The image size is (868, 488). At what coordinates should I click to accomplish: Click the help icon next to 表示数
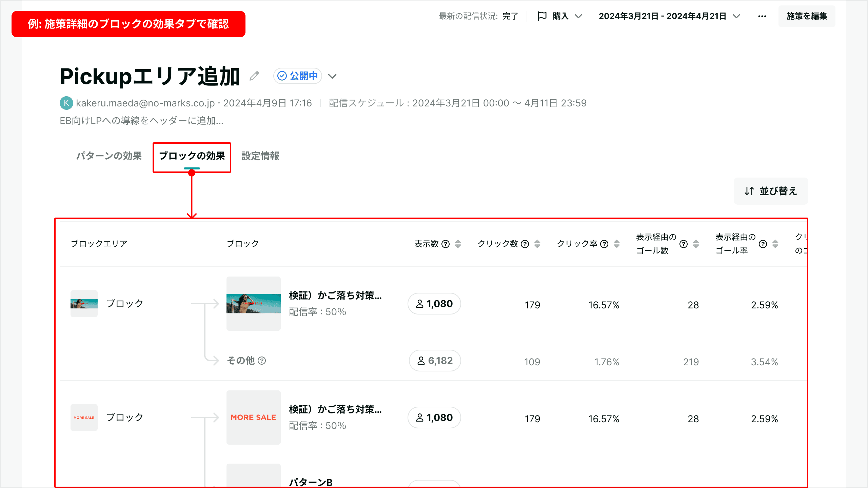446,244
